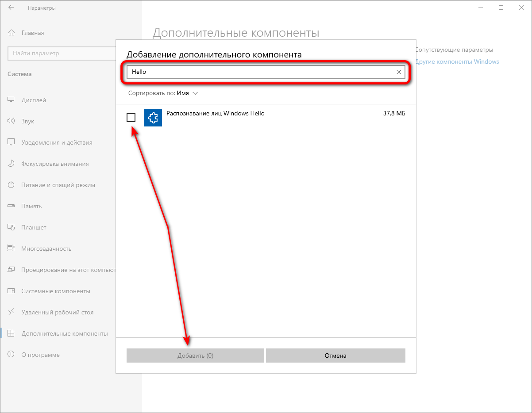The width and height of the screenshot is (532, 413).
Task: Click the Home icon beside Главная
Action: click(x=12, y=33)
